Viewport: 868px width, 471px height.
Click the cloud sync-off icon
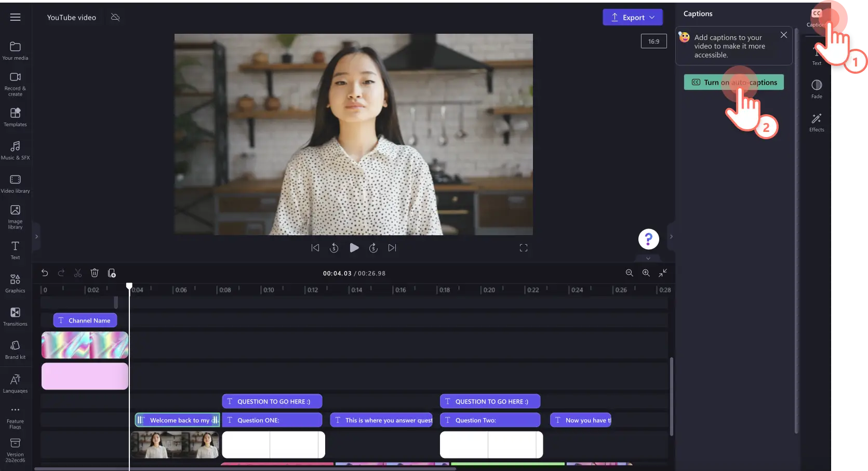pyautogui.click(x=115, y=17)
